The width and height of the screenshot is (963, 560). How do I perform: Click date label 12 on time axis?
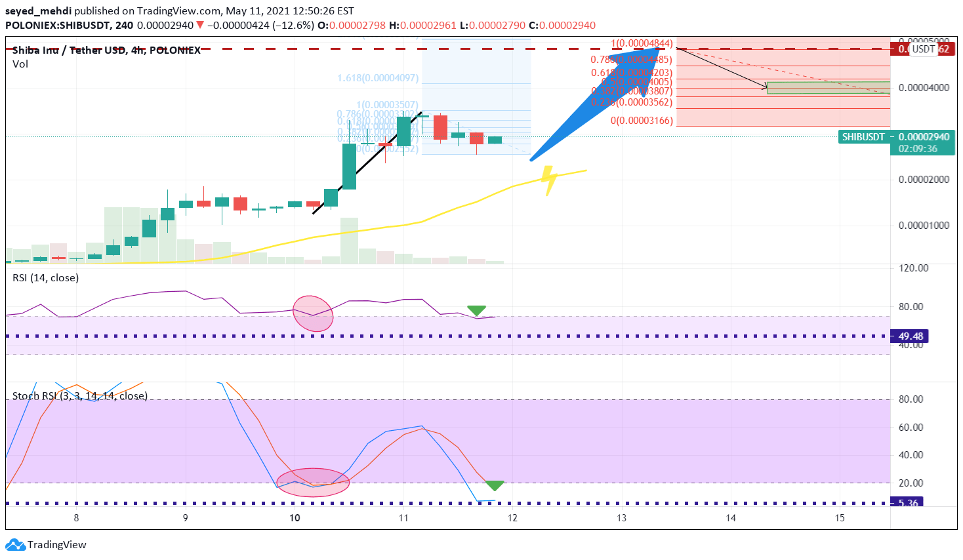click(x=512, y=518)
